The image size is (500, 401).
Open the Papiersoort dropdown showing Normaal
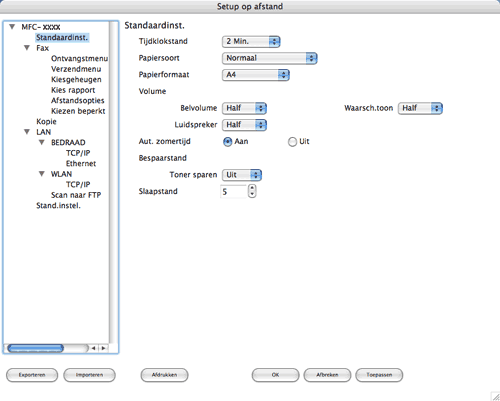point(270,58)
